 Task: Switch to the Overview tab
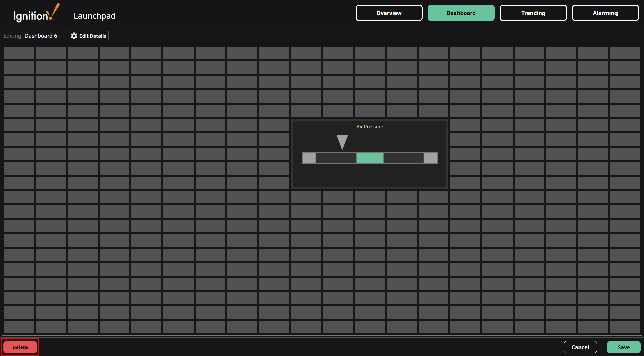click(389, 13)
